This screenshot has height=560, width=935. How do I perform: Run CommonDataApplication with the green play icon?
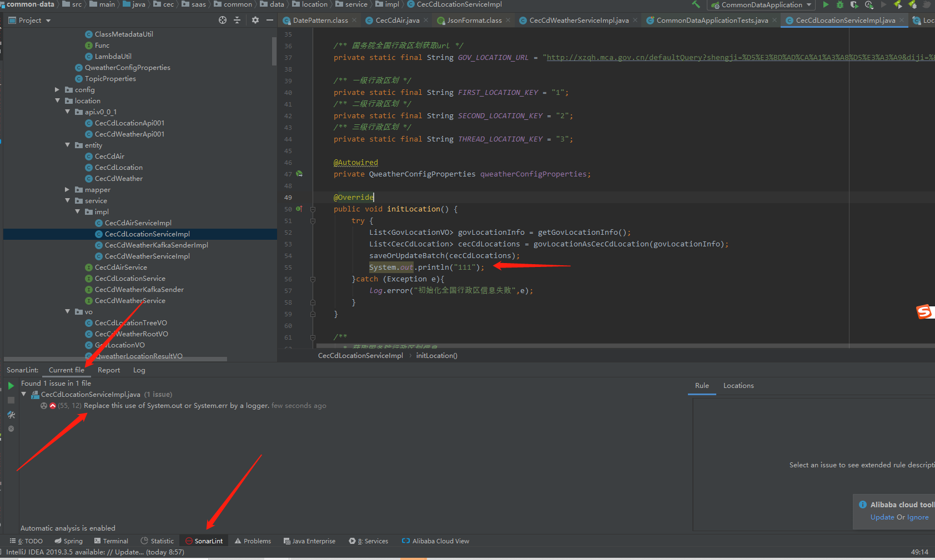[x=826, y=4]
